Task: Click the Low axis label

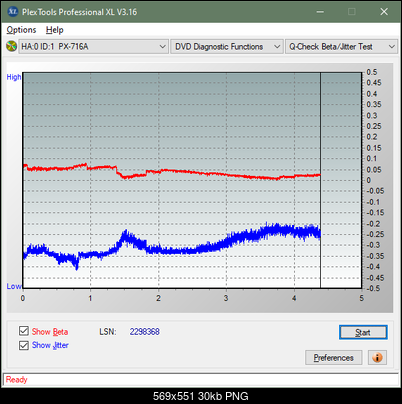Action: pyautogui.click(x=14, y=286)
